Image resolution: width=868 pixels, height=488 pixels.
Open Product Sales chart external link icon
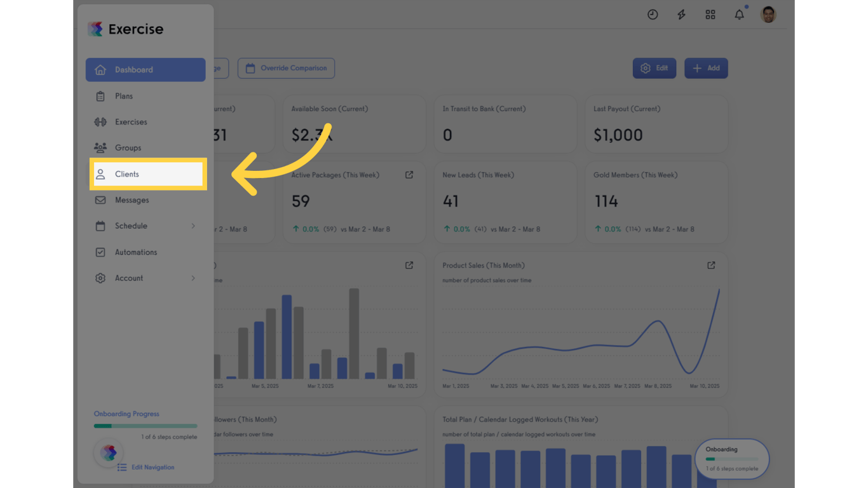pyautogui.click(x=711, y=265)
